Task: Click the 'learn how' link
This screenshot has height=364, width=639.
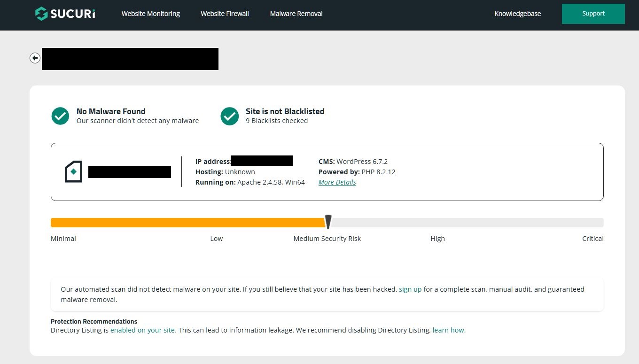Action: click(449, 330)
